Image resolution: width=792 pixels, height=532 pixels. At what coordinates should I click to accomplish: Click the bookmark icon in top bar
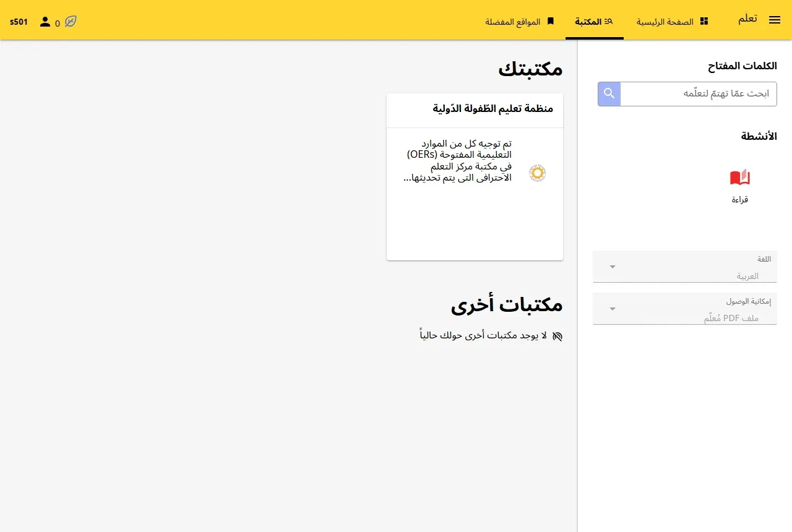click(551, 22)
